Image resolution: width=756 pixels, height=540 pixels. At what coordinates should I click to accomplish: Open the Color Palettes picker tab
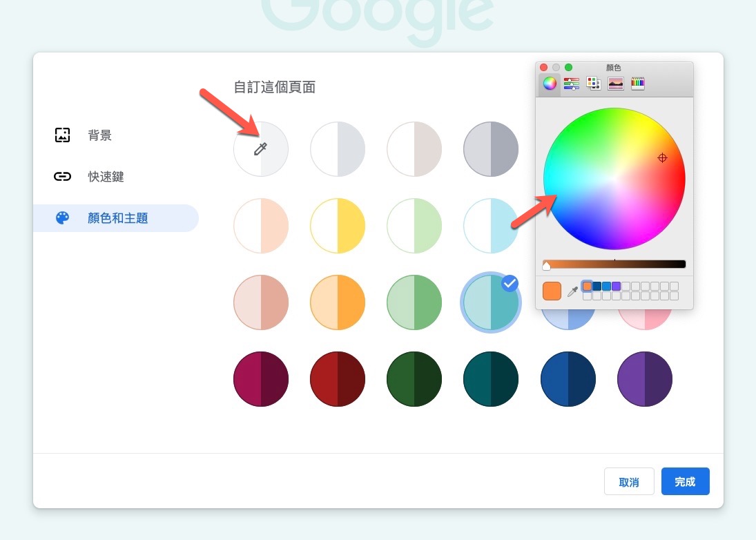(593, 84)
